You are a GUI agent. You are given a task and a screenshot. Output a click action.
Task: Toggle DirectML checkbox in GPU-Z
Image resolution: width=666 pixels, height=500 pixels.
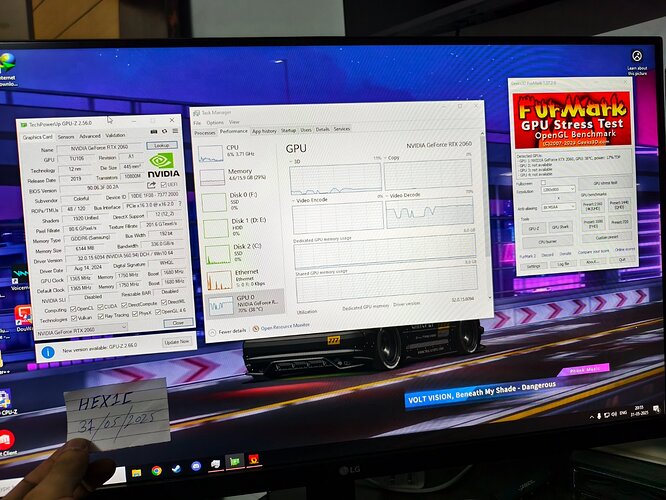(164, 302)
